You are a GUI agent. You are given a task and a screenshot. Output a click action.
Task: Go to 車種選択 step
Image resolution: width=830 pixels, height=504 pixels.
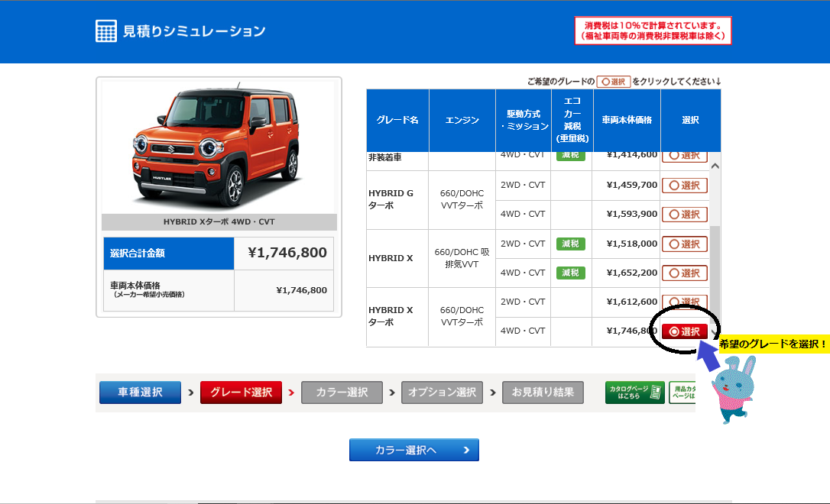141,393
